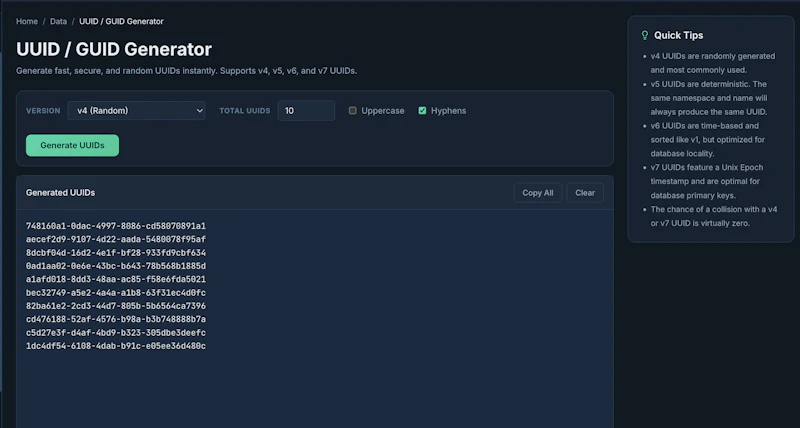Select UUID 8dcbf04d-16d2-4e1f-bf28-933fd9cbf634
The width and height of the screenshot is (800, 428).
tap(116, 253)
